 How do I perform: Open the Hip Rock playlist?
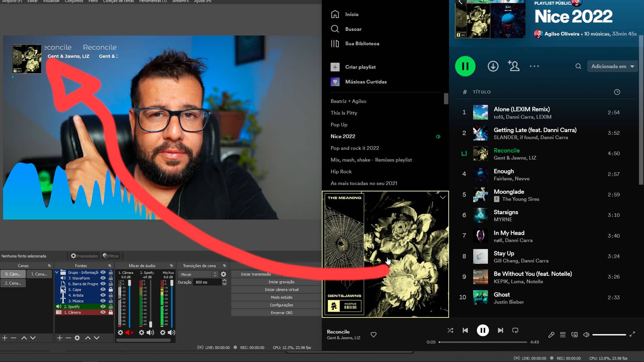tap(341, 172)
